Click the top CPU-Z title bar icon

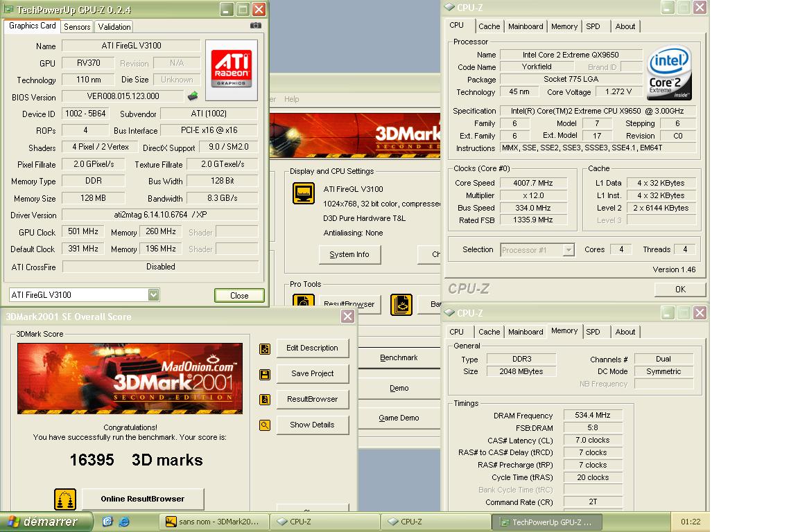point(449,7)
